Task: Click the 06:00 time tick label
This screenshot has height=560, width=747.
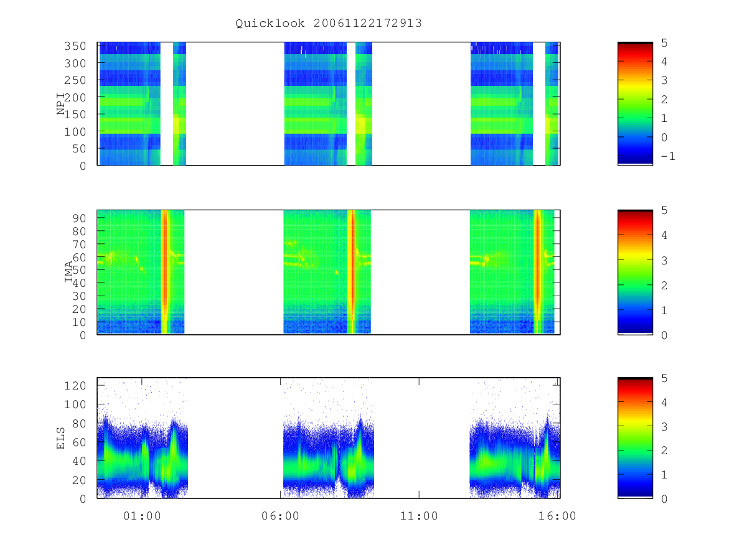Action: pyautogui.click(x=280, y=516)
